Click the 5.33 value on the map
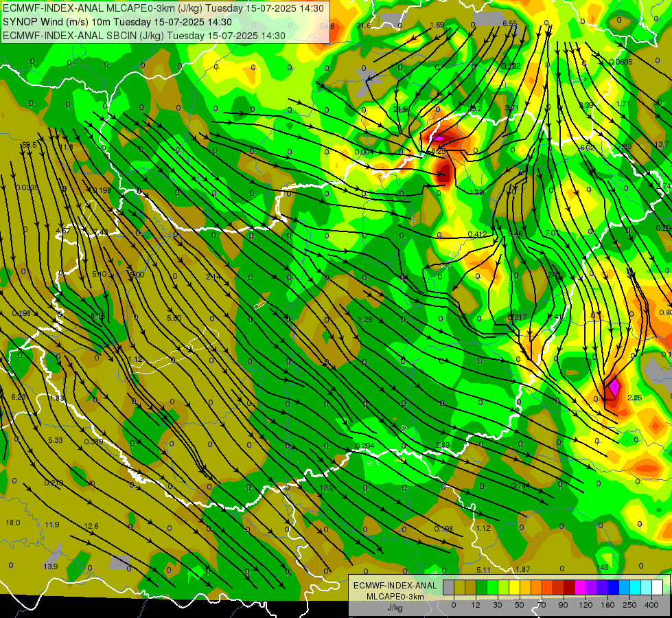The width and height of the screenshot is (672, 618). tap(56, 440)
